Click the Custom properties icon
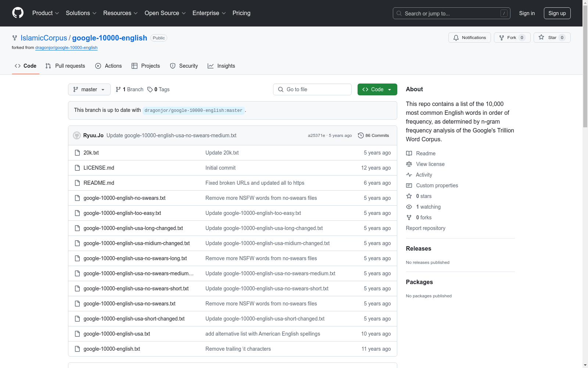 pyautogui.click(x=409, y=185)
